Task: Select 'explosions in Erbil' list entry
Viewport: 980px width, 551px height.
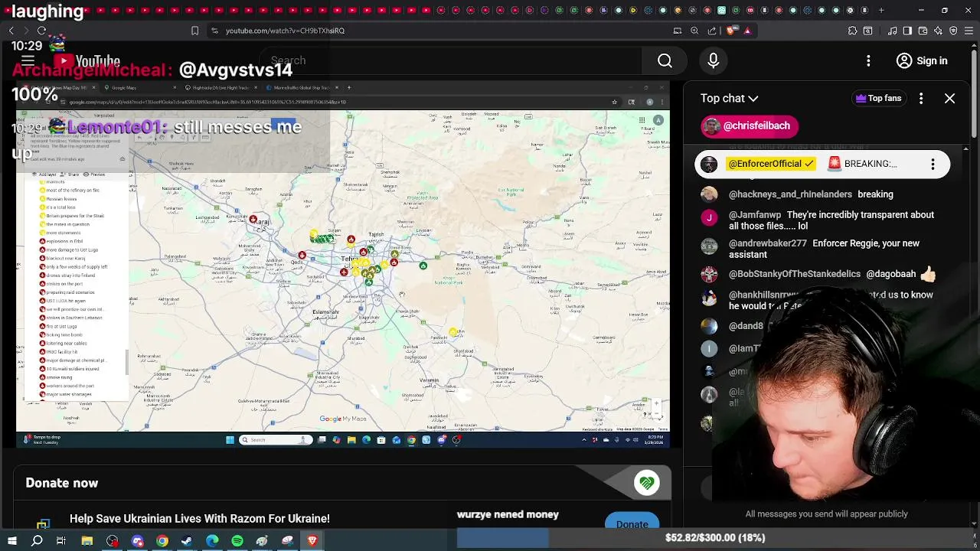Action: tap(64, 241)
